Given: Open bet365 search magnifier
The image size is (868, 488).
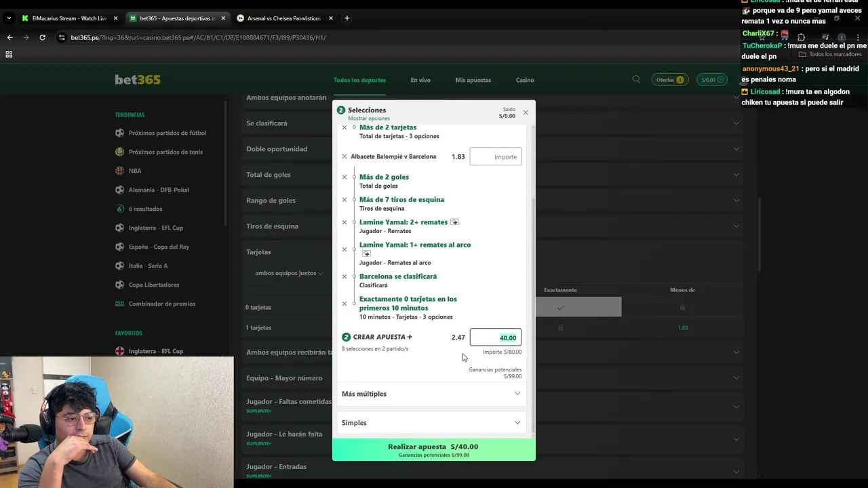Looking at the screenshot, I should (636, 79).
